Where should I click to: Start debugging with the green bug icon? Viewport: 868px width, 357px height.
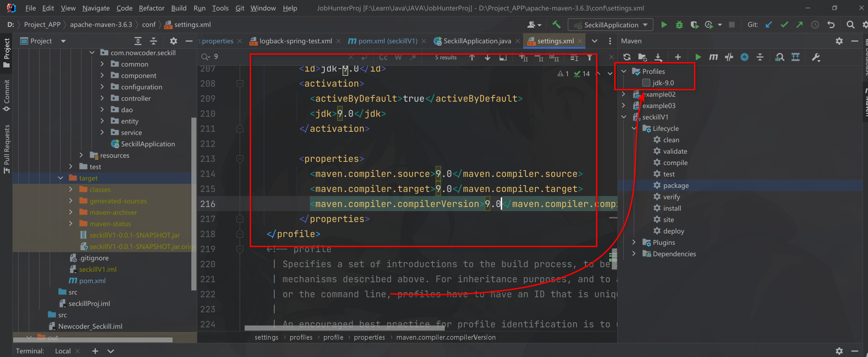click(679, 25)
